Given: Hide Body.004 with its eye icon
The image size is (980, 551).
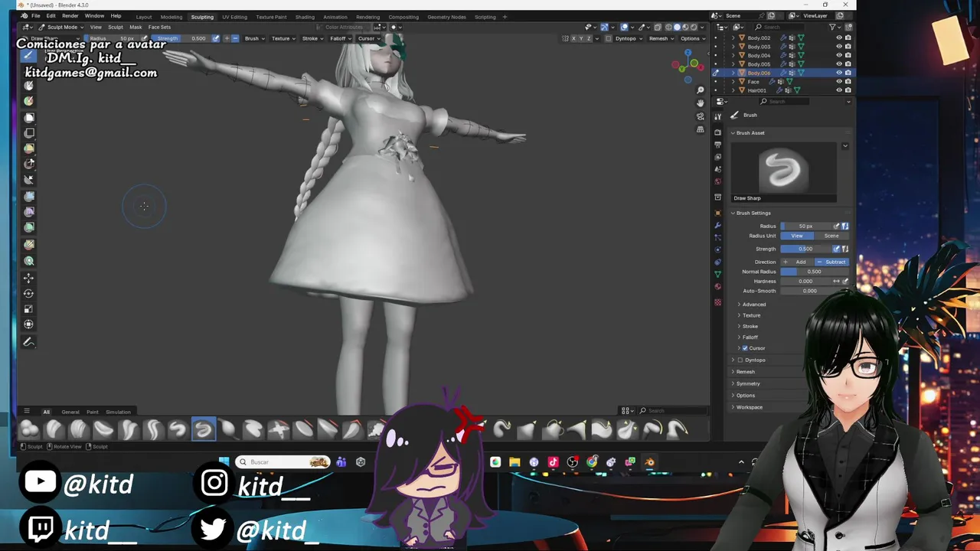Looking at the screenshot, I should point(839,55).
